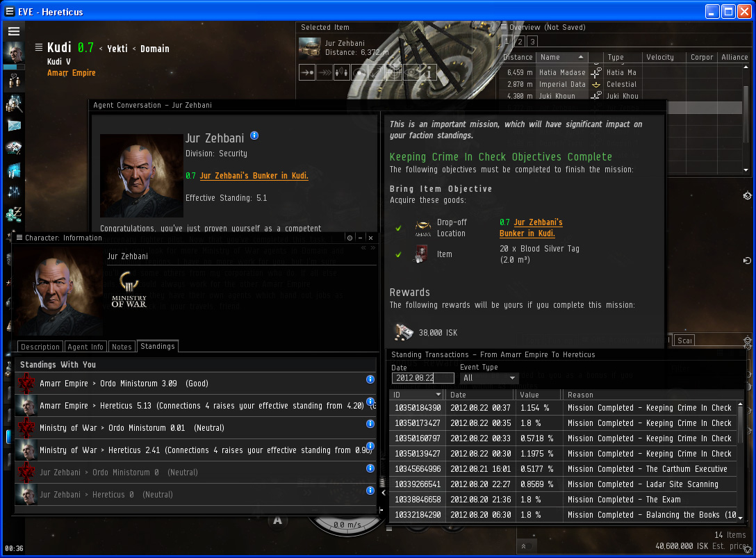Open the Notes tab
Viewport: 756px width, 558px height.
122,346
